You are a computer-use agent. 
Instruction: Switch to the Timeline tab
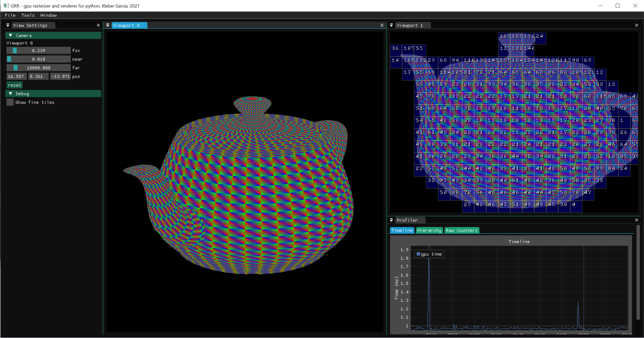[x=402, y=230]
